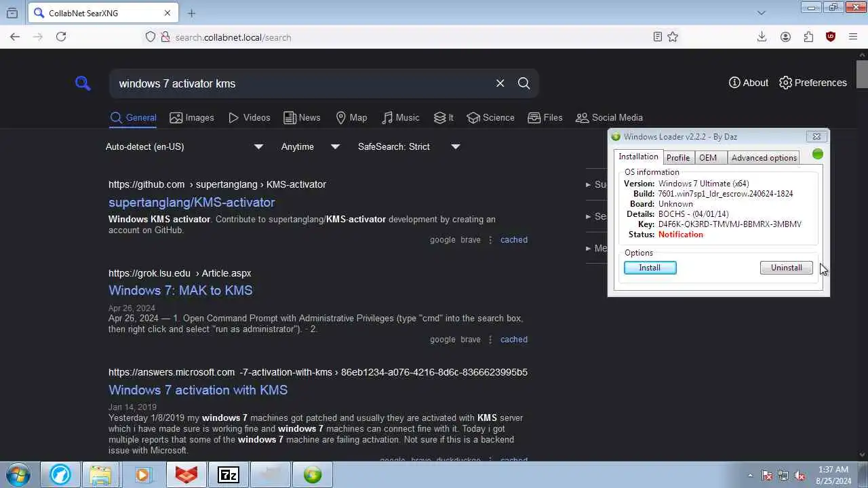
Task: Close the CollabNet SearXNG tab
Action: [x=167, y=13]
